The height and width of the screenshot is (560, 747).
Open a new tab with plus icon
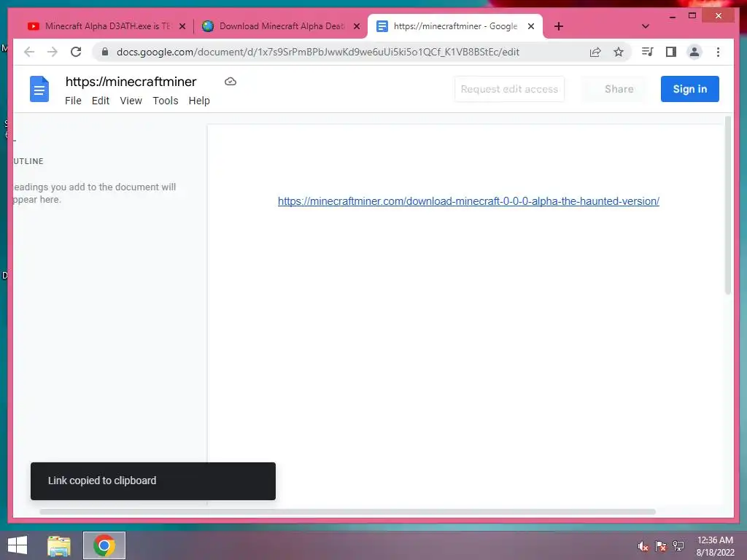coord(559,26)
